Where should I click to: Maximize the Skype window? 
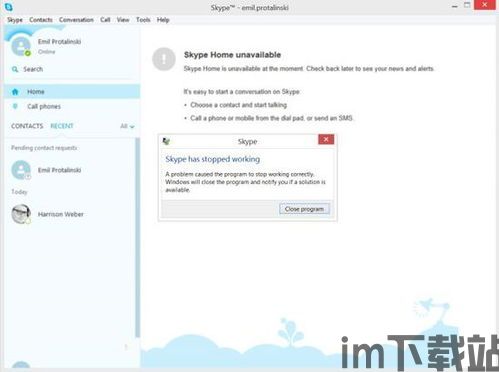pyautogui.click(x=467, y=5)
